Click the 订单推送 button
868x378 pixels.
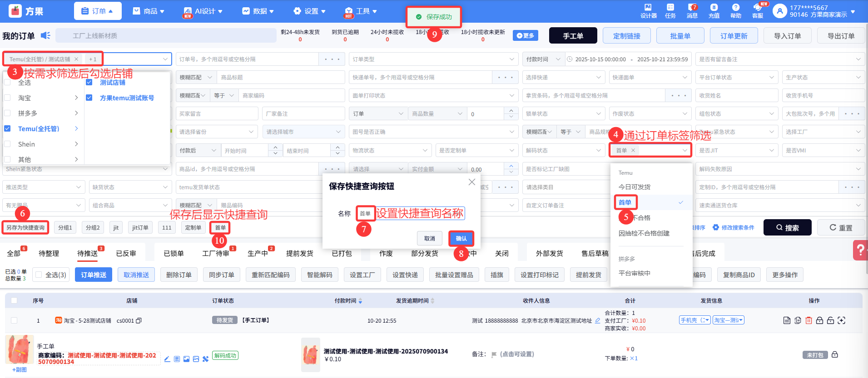(x=94, y=275)
